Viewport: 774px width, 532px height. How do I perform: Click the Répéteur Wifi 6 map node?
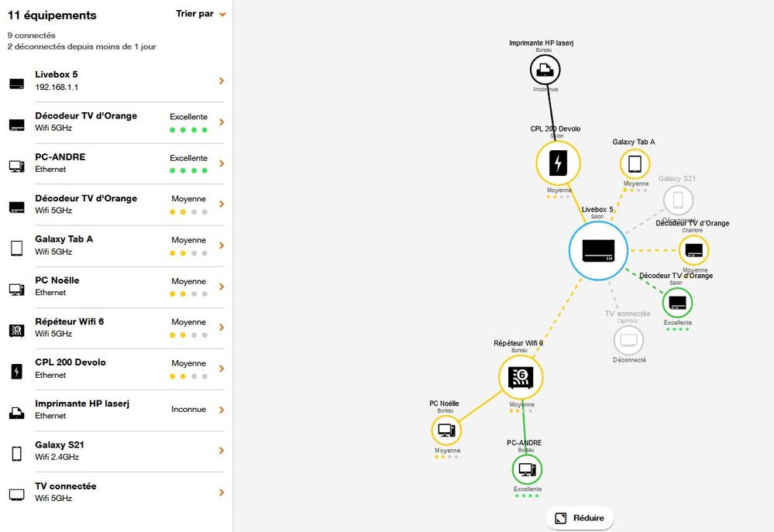(x=521, y=377)
